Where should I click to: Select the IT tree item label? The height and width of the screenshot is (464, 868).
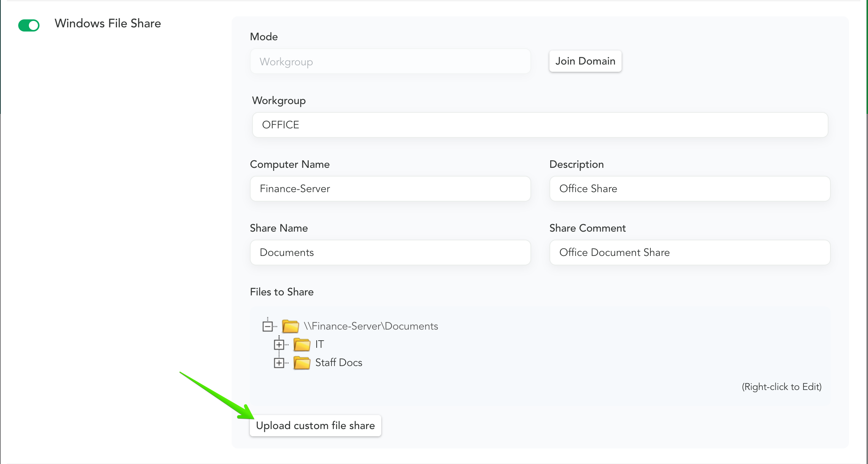point(320,344)
